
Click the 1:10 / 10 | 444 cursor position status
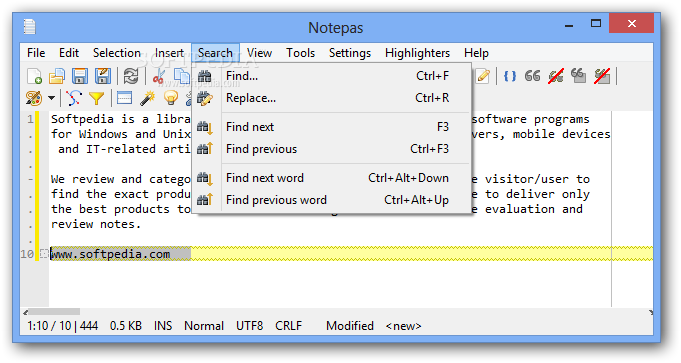63,326
